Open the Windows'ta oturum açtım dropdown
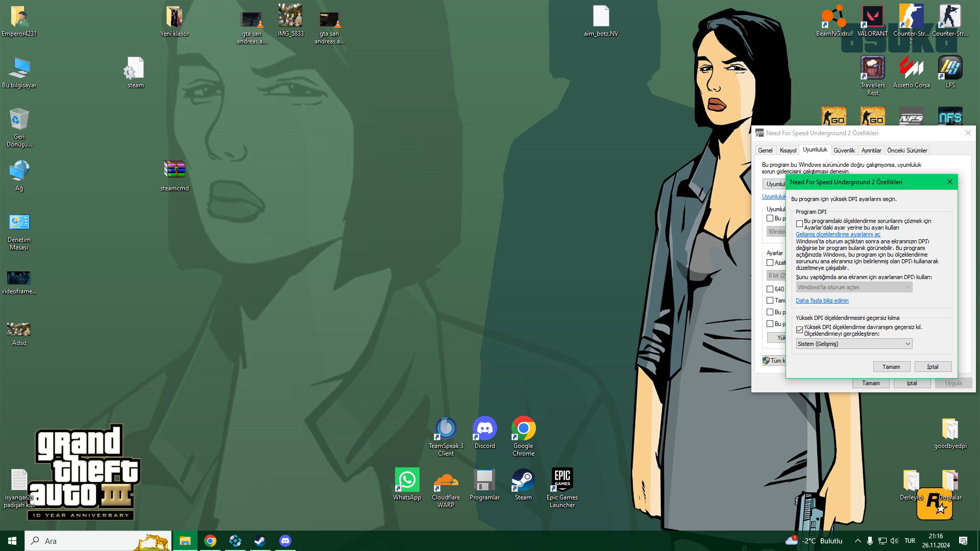 coord(854,287)
